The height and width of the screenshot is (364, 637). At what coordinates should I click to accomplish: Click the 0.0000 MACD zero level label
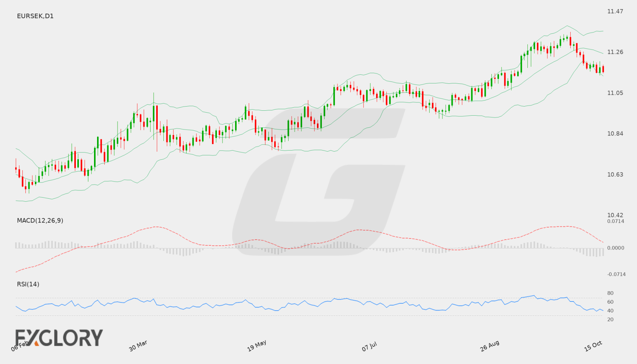tap(616, 248)
